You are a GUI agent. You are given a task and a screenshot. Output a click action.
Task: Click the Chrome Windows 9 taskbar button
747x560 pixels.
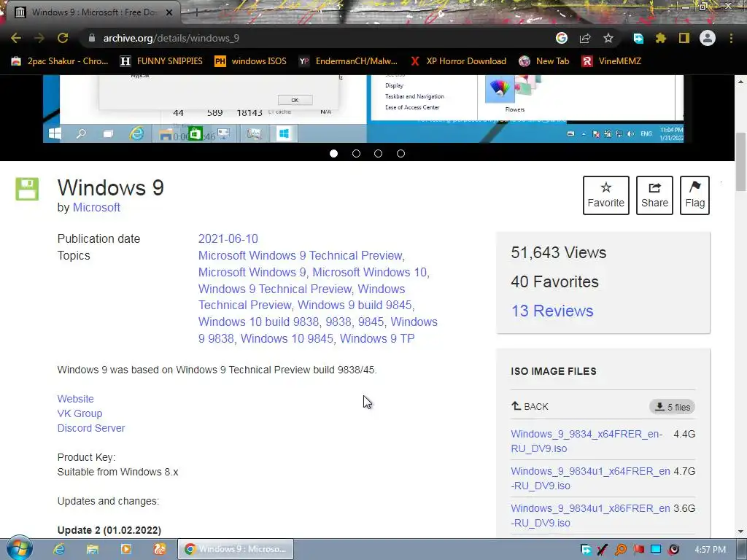(x=236, y=549)
